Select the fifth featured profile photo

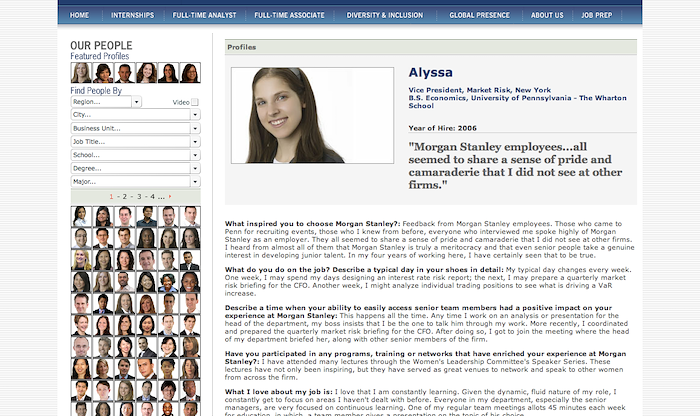[x=168, y=73]
